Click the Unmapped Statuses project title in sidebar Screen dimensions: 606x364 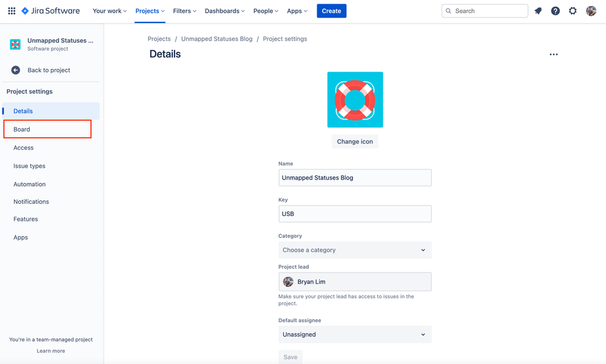point(60,41)
